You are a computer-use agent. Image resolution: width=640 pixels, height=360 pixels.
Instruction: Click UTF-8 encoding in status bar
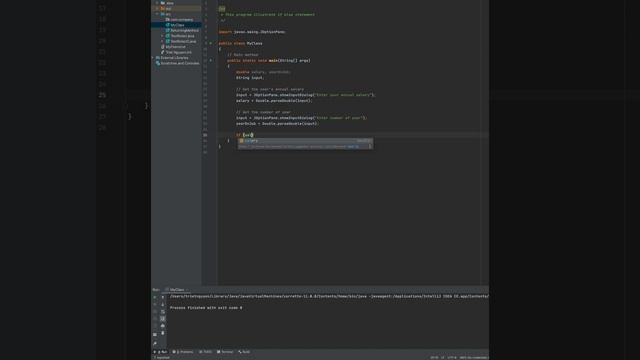(x=452, y=358)
